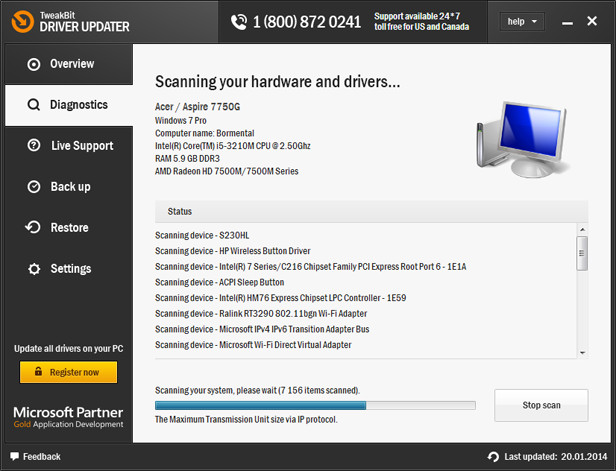Close the Driver Updater window
Viewport: 616px width, 471px height.
pyautogui.click(x=592, y=21)
